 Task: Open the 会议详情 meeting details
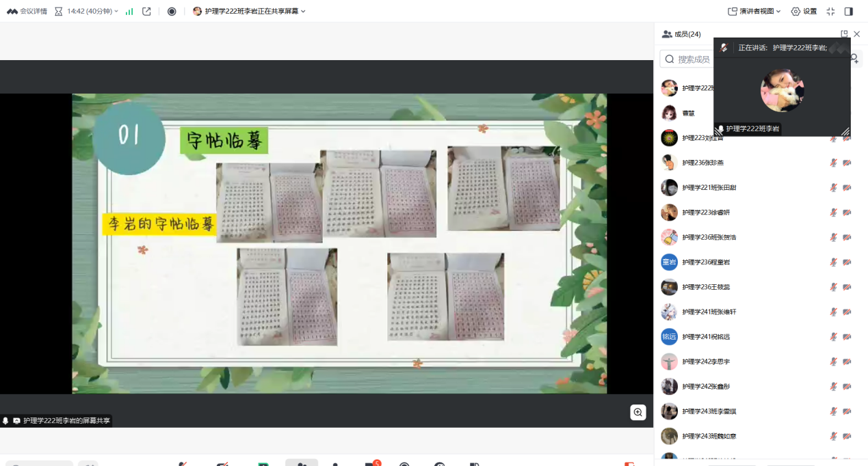(27, 11)
